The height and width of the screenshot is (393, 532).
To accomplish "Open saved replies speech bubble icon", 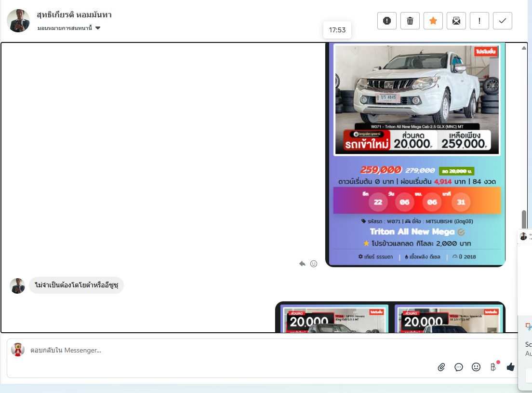I will [x=458, y=367].
